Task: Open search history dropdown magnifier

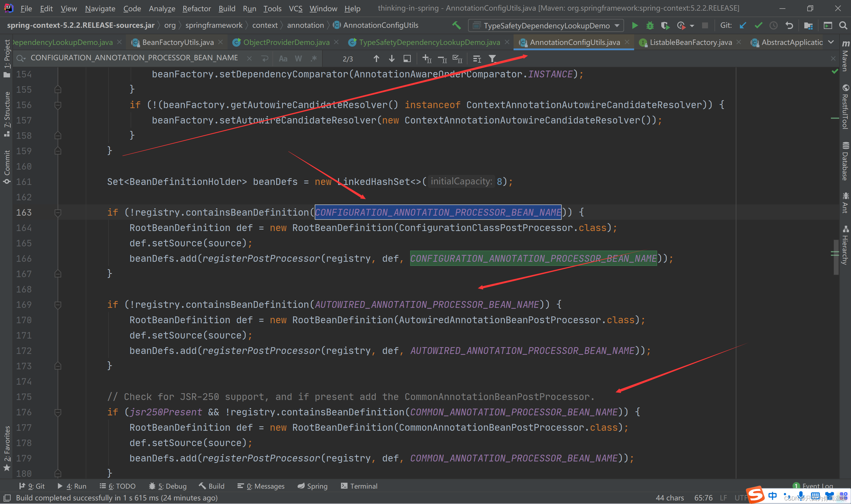Action: point(21,58)
